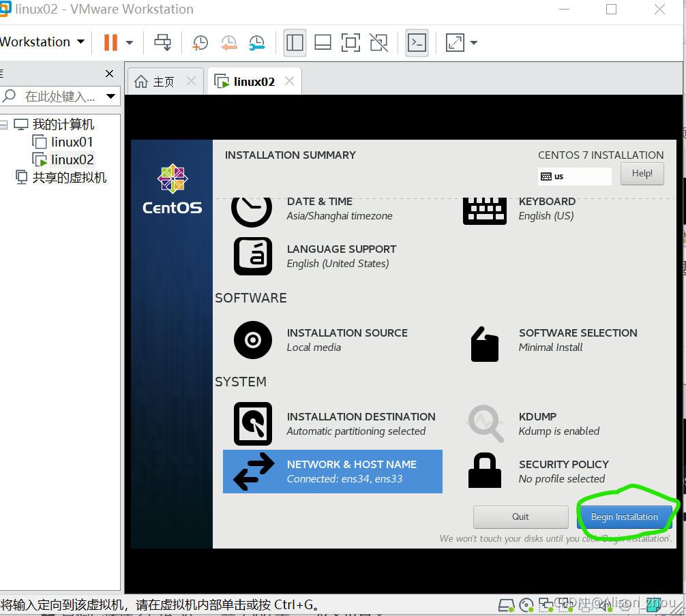Screen dimensions: 686x616
Task: Click SOFTWARE SELECTION Minimal Install text
Action: pos(578,340)
